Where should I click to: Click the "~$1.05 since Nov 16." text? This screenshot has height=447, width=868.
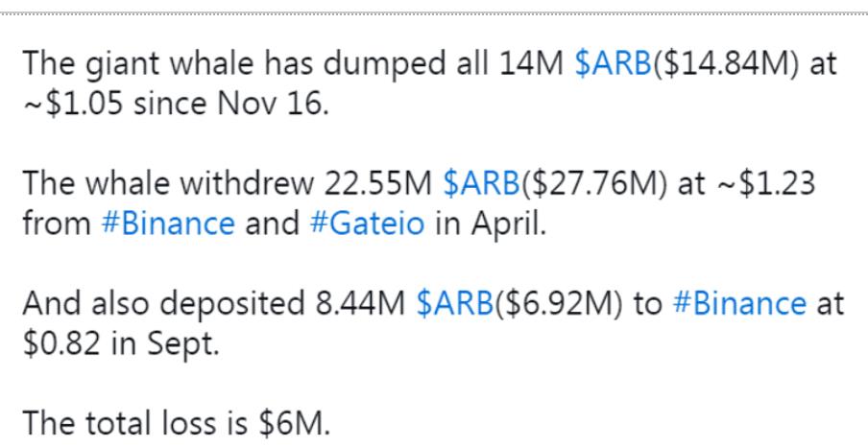tap(176, 104)
